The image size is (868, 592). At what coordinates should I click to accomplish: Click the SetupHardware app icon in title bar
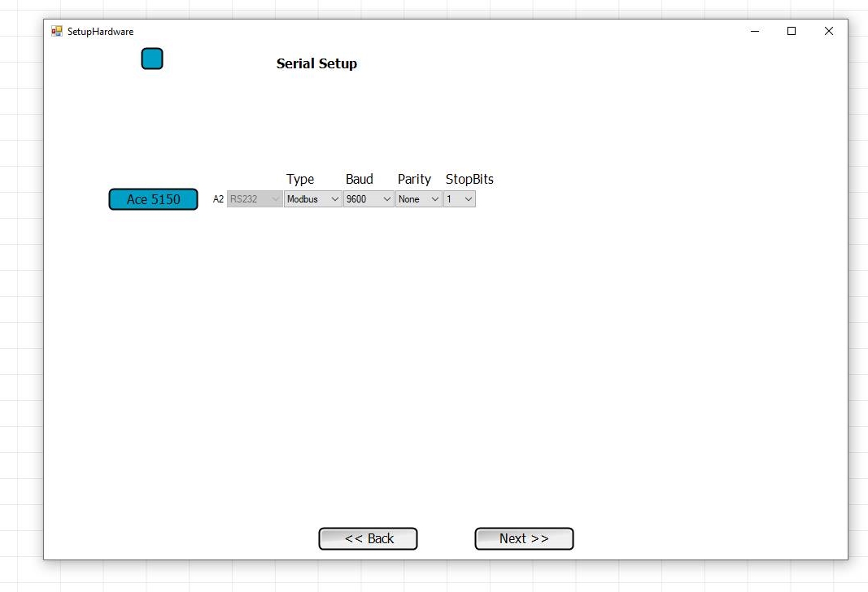56,32
